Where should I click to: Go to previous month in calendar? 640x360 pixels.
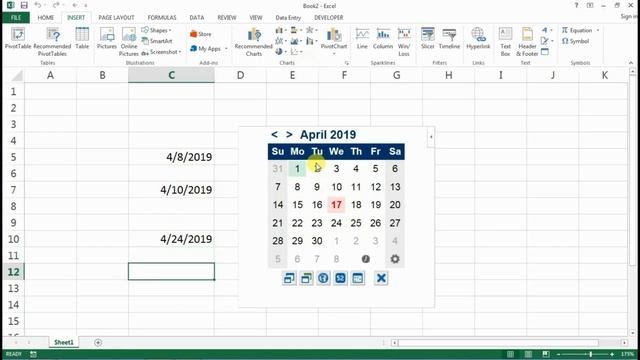(x=274, y=134)
